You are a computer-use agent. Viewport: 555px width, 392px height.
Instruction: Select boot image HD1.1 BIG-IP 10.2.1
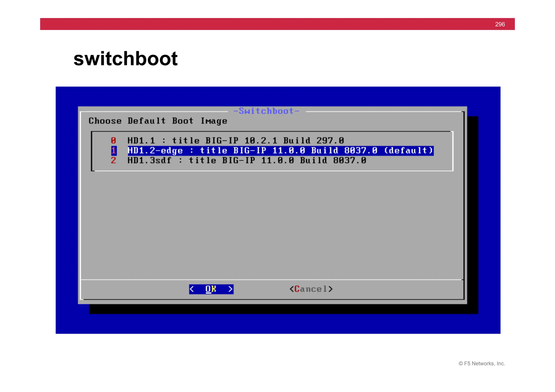235,141
